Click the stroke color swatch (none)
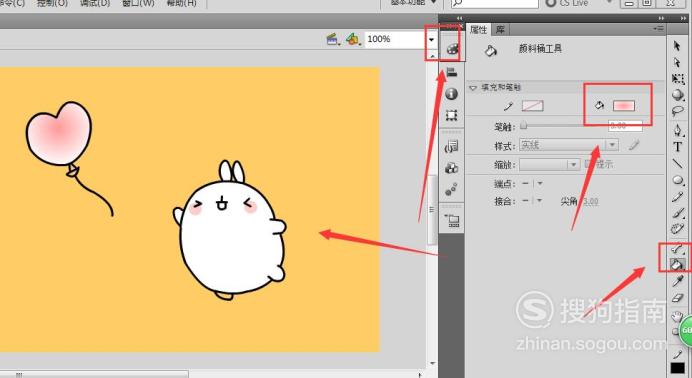 tap(532, 106)
